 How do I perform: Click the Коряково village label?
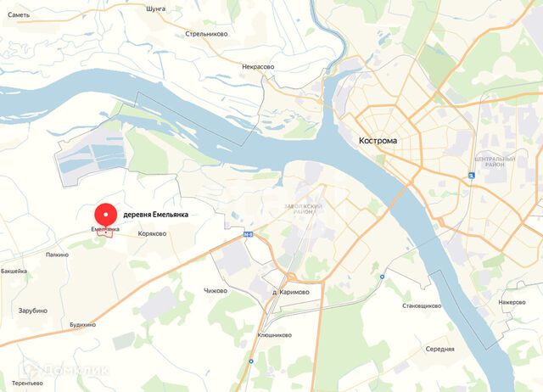(x=152, y=233)
